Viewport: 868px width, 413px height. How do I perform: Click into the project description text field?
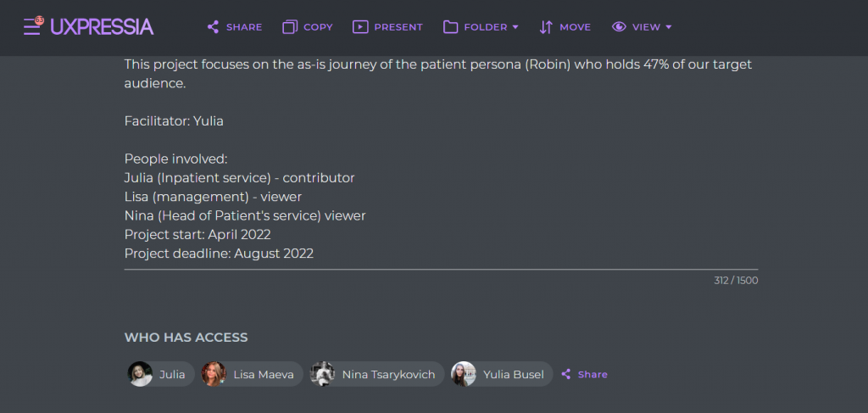(x=441, y=159)
